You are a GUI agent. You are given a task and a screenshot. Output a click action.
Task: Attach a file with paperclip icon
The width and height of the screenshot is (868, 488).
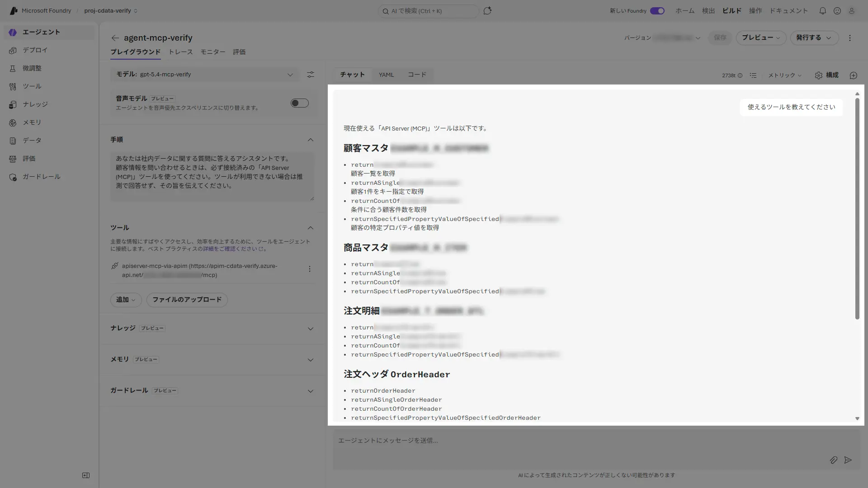pyautogui.click(x=834, y=460)
